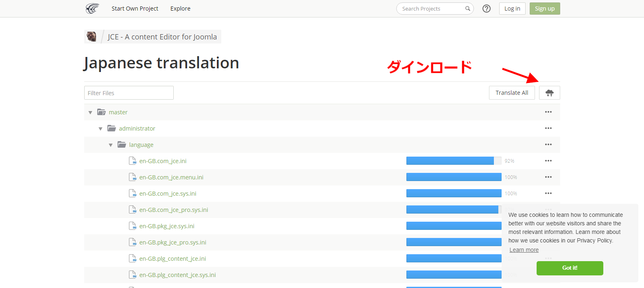Open more options for en-GB.com_jce.menu.ini

(548, 177)
